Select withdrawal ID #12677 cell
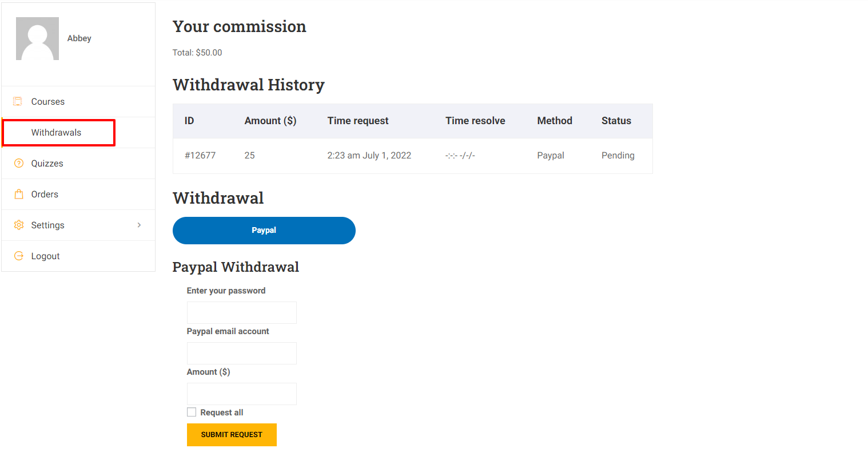This screenshot has height=456, width=868. (x=200, y=155)
